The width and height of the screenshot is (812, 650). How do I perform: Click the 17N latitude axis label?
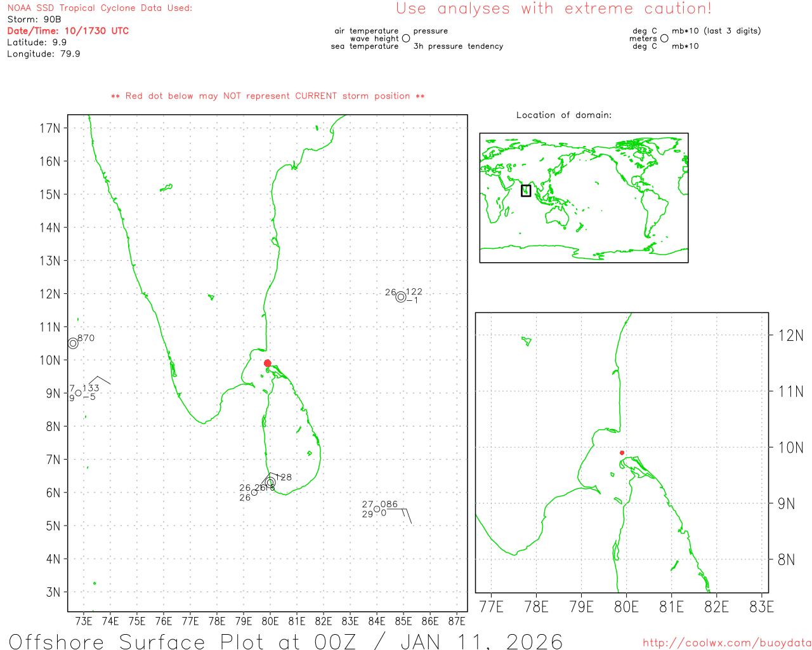click(x=49, y=128)
